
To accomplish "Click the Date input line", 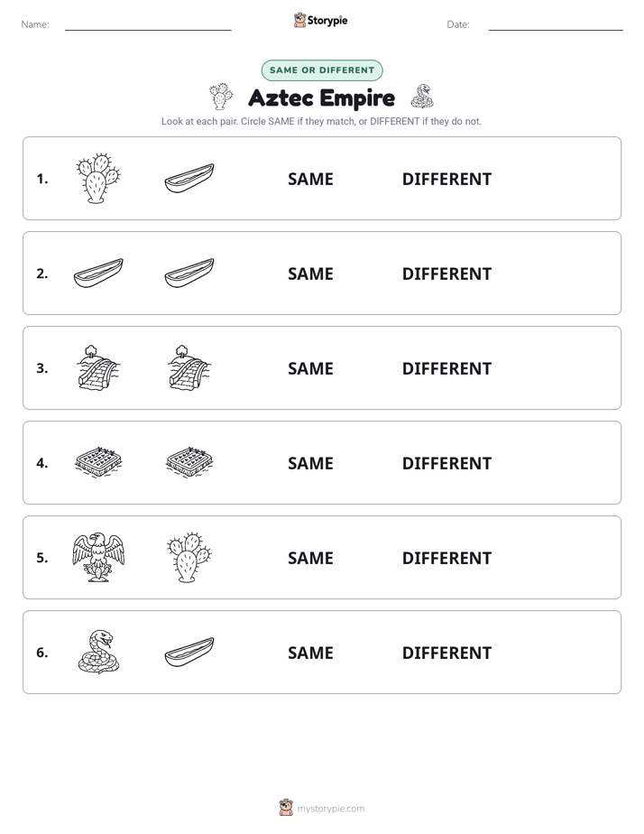I will 556,29.
